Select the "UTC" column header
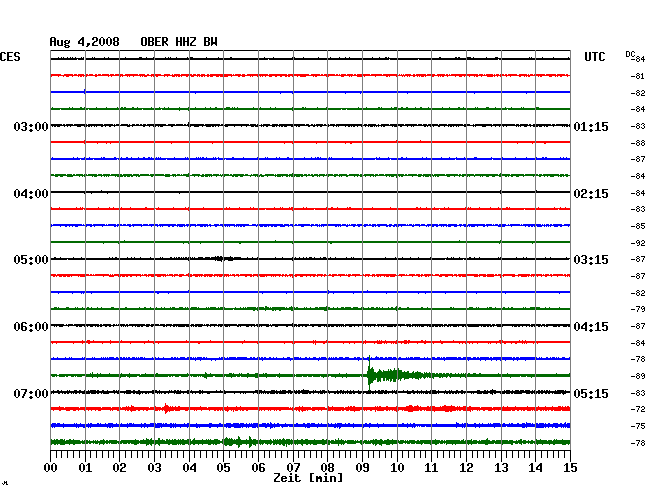 tap(594, 57)
